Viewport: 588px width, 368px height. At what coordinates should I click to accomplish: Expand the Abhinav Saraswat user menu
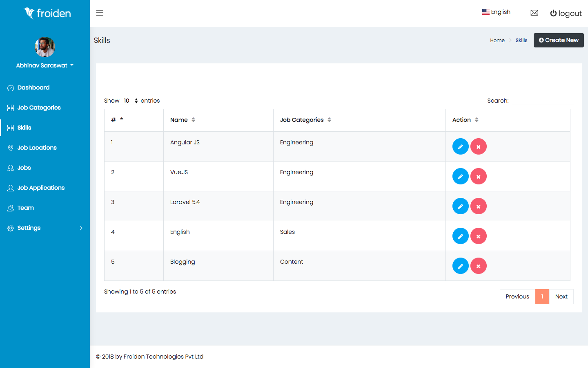pos(45,65)
